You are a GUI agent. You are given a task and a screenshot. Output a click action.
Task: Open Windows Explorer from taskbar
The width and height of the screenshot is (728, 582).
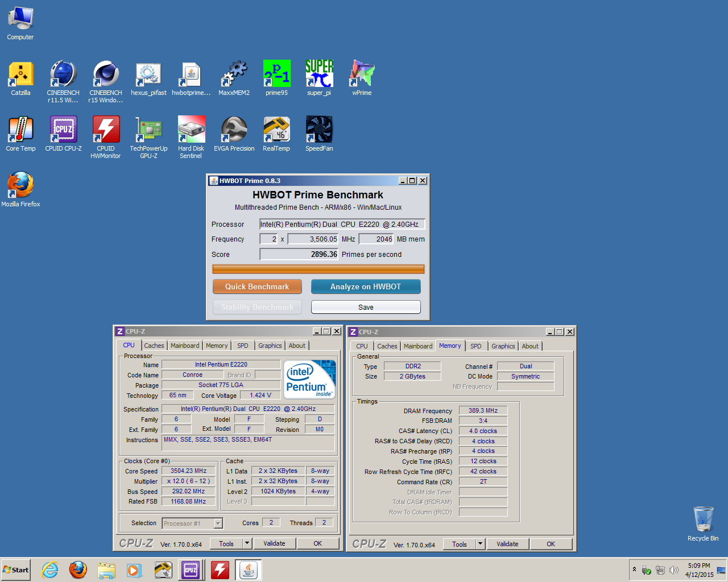click(106, 569)
